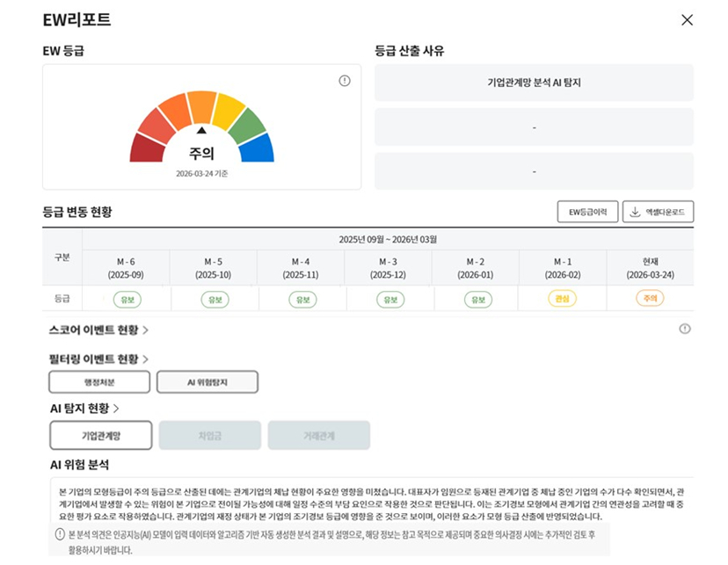Click the 주의 badge in the 현재 column
The height and width of the screenshot is (565, 728).
click(648, 298)
